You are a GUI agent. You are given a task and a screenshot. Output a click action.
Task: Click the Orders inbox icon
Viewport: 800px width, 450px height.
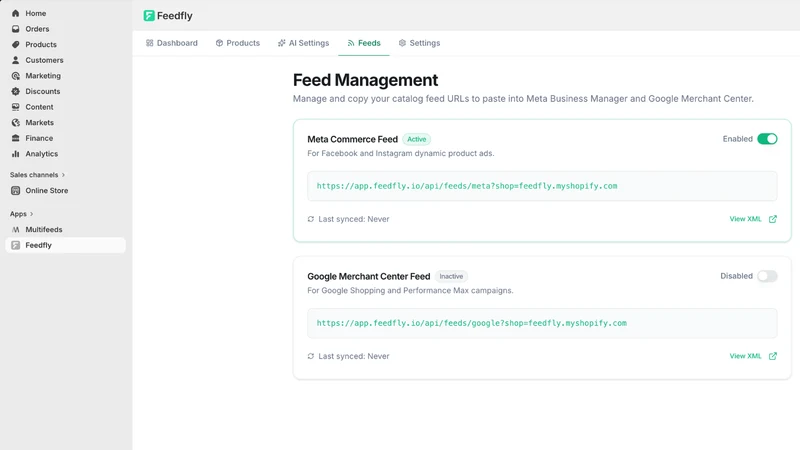click(x=16, y=29)
